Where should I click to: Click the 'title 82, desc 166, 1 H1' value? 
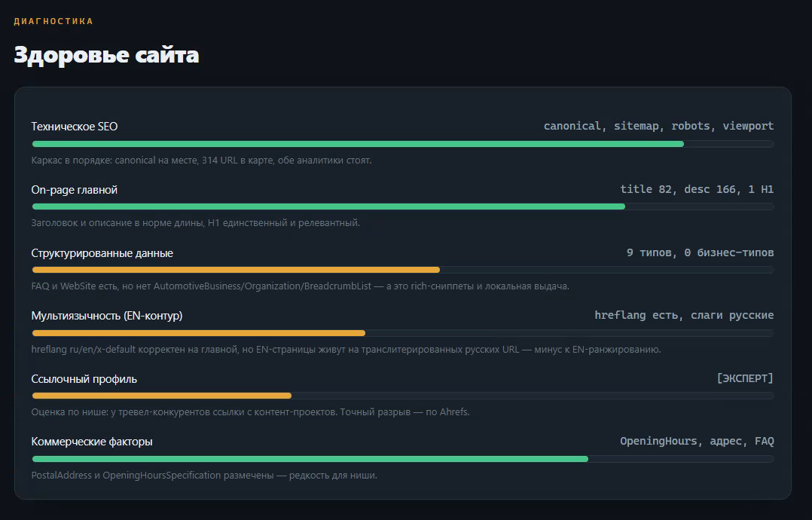coord(697,189)
